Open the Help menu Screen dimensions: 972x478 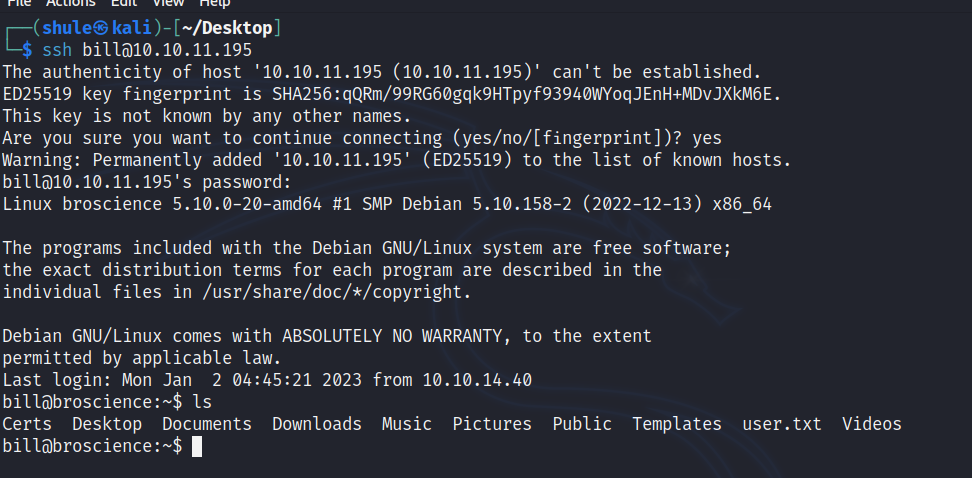(x=214, y=4)
